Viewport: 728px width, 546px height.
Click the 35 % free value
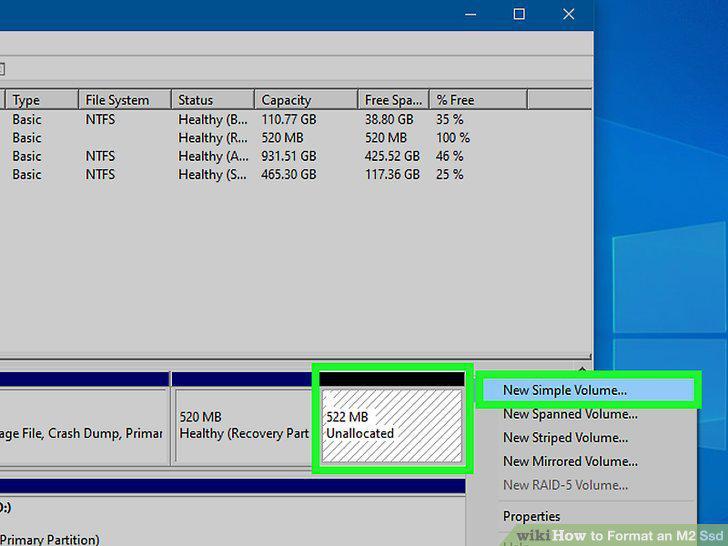pyautogui.click(x=449, y=119)
